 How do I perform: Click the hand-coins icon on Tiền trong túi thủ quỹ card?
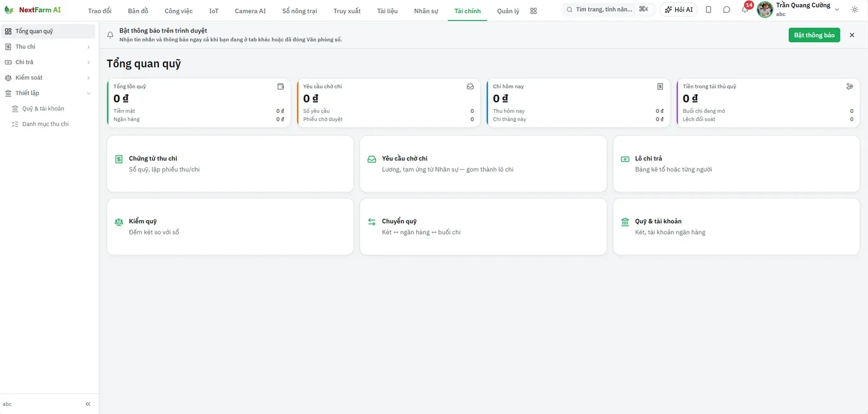click(850, 87)
